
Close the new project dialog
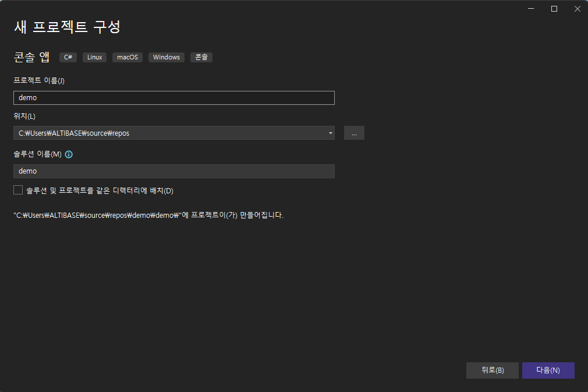[576, 8]
